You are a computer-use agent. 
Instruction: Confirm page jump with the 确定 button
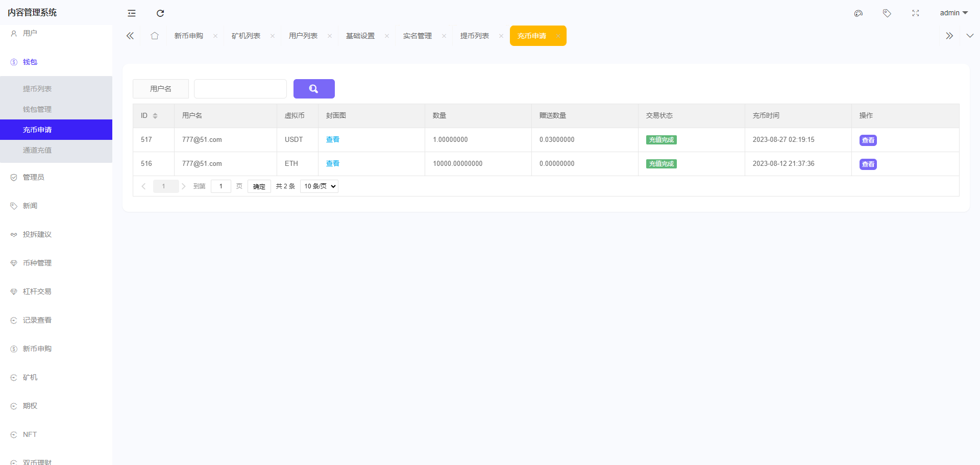pos(259,186)
